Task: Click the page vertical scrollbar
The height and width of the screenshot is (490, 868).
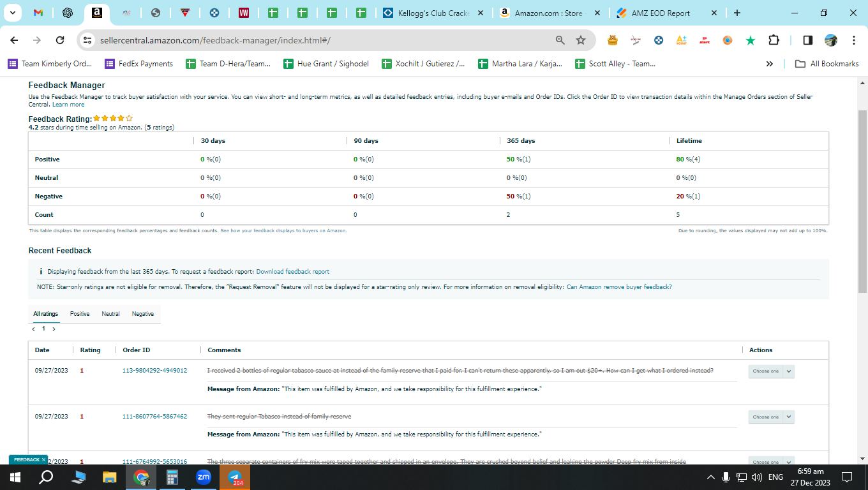Action: click(x=863, y=201)
